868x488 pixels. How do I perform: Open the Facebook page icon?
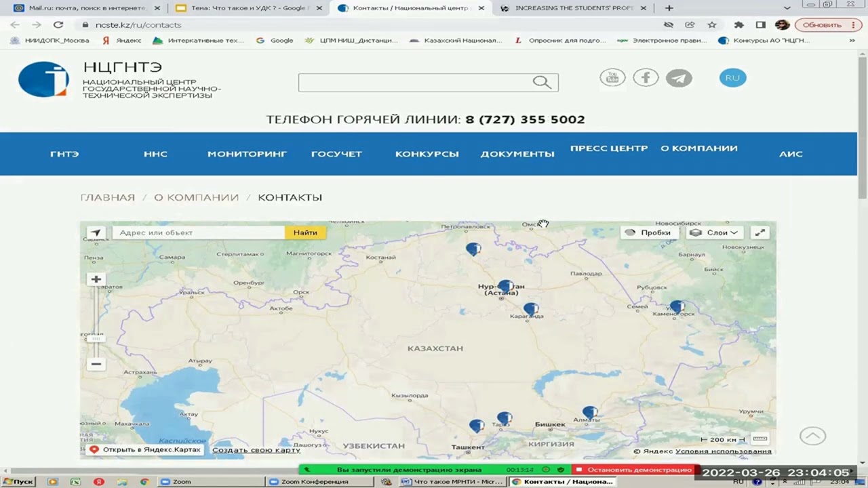pos(646,78)
